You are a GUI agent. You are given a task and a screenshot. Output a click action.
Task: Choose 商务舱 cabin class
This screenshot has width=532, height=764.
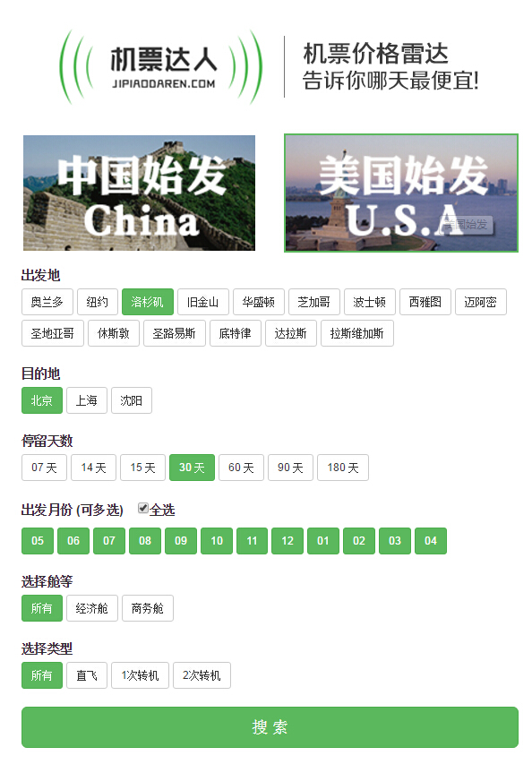148,608
